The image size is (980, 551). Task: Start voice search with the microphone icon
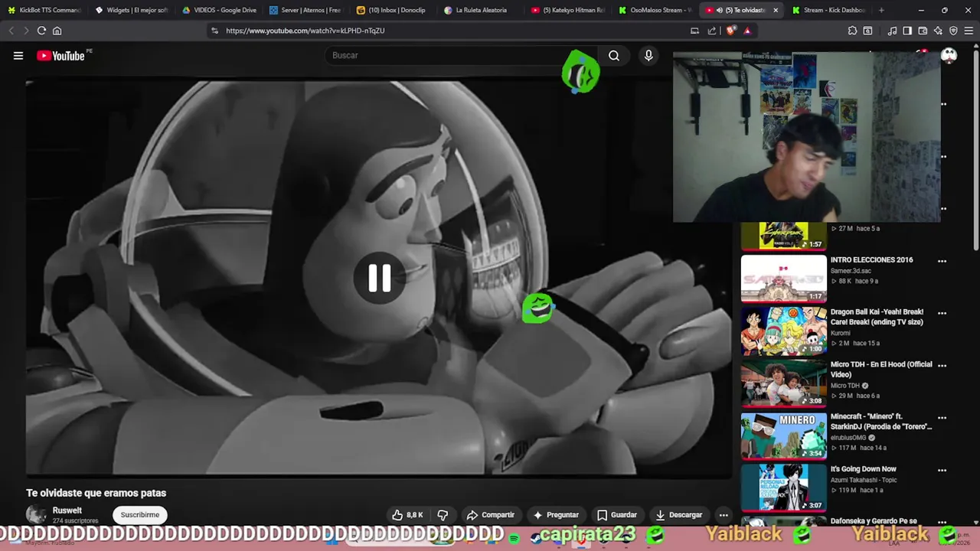(648, 55)
